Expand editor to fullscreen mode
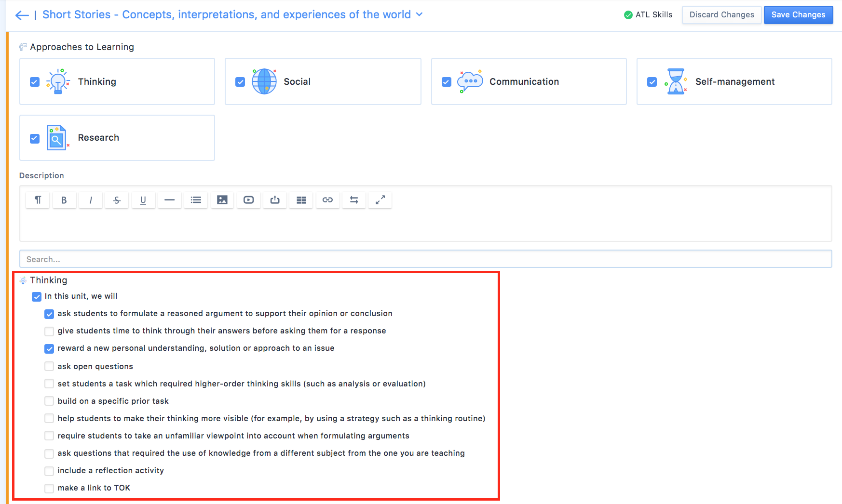This screenshot has width=842, height=504. coord(380,200)
